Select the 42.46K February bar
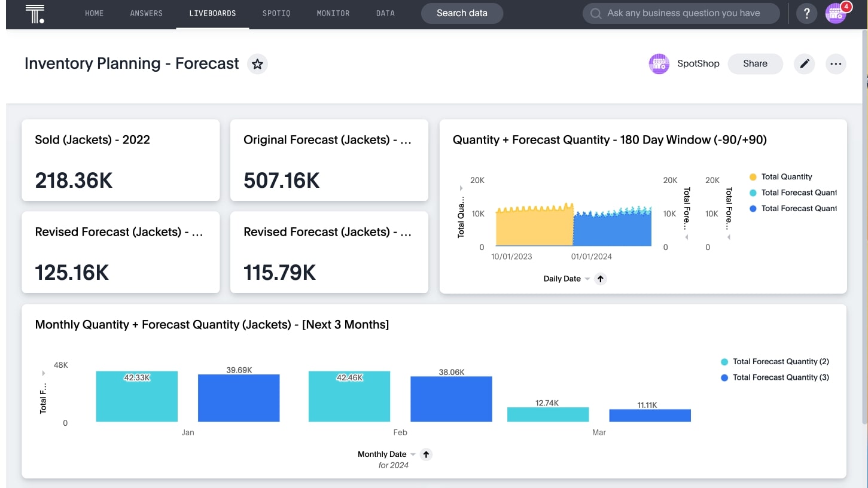Viewport: 868px width, 488px height. point(349,396)
